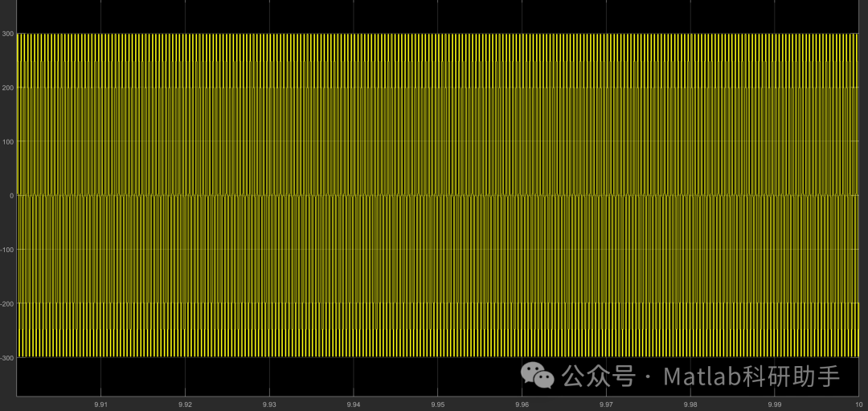
Task: Click the 9.97 time axis label
Action: 606,405
